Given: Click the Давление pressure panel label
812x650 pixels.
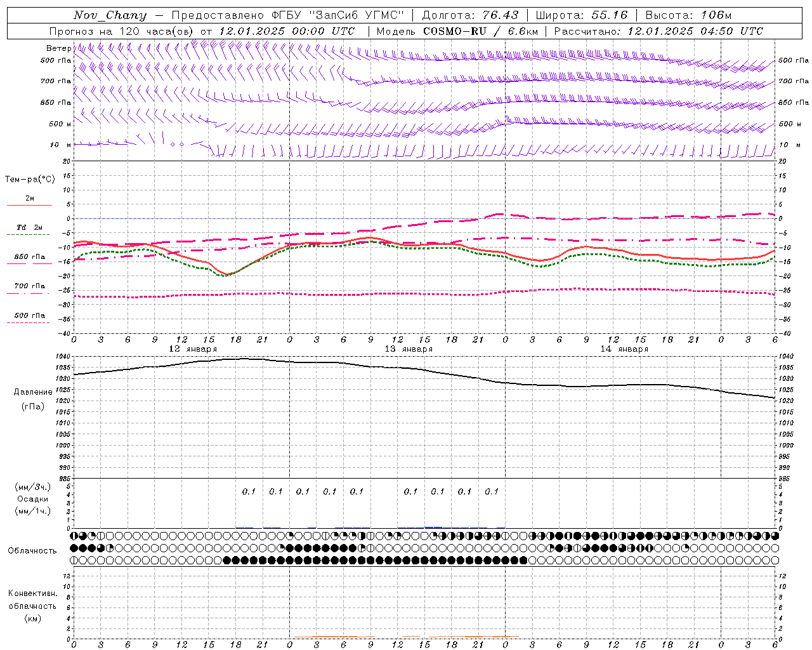Looking at the screenshot, I should click(x=33, y=392).
